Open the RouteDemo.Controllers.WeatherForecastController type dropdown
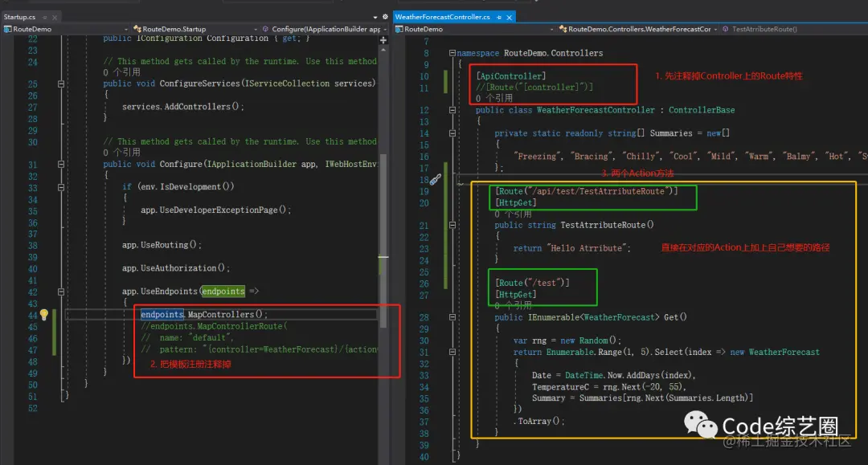The height and width of the screenshot is (465, 868). 638,29
